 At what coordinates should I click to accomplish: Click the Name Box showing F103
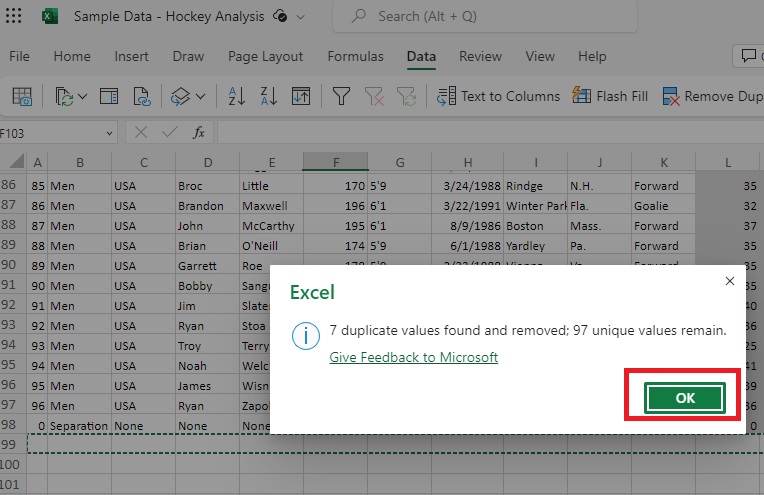click(49, 133)
